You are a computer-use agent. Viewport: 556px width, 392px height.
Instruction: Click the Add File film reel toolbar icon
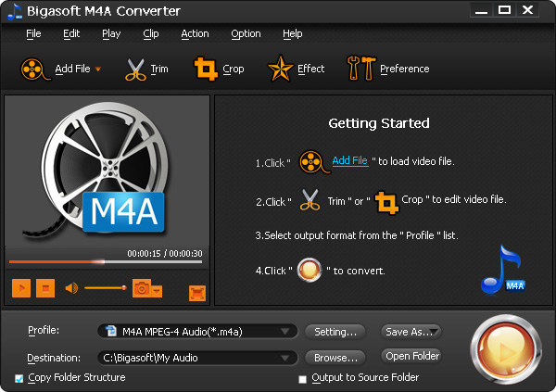pos(35,70)
